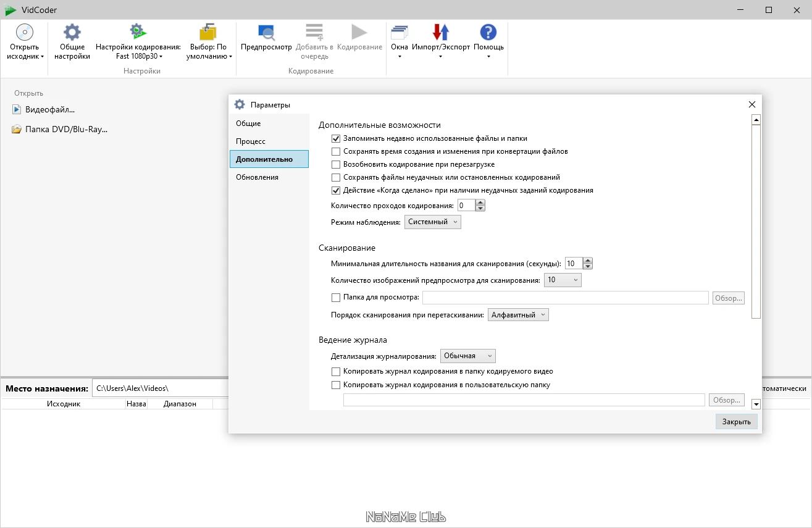Switch to the Общие tab

click(269, 124)
